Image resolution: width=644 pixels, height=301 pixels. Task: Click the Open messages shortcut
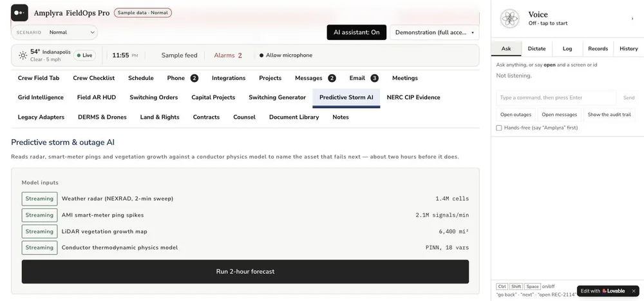tap(559, 115)
